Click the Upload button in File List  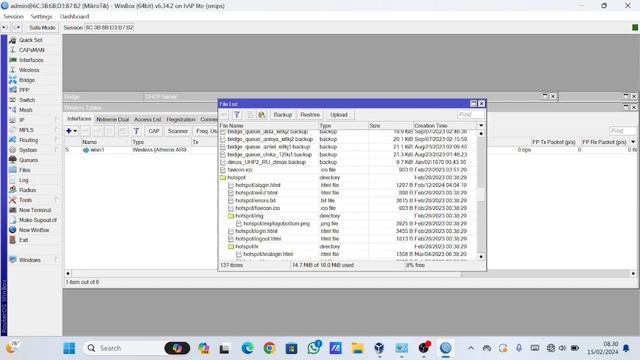coord(339,115)
